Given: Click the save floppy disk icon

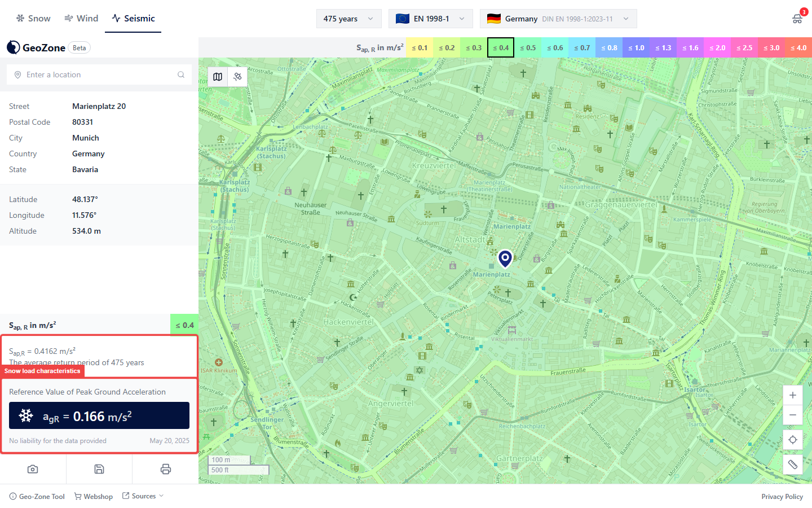Looking at the screenshot, I should point(99,469).
